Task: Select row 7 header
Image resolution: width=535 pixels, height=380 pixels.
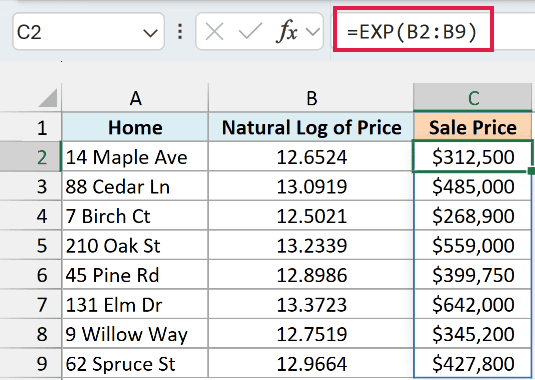Action: 31,304
